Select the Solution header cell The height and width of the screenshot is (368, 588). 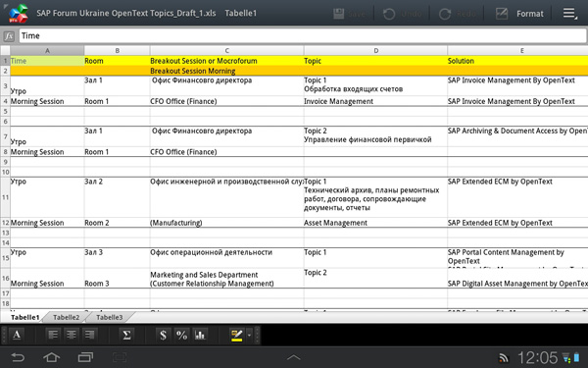point(517,61)
